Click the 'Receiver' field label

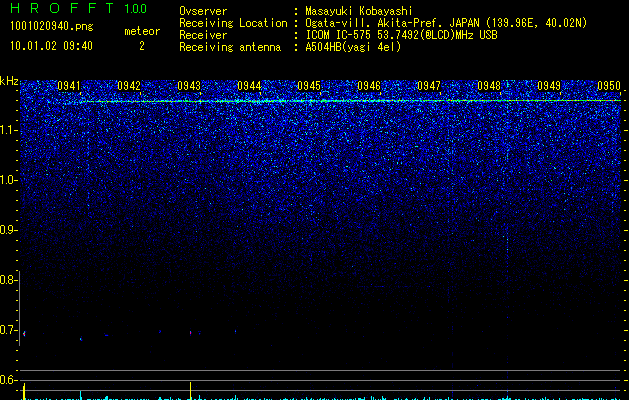tap(203, 35)
